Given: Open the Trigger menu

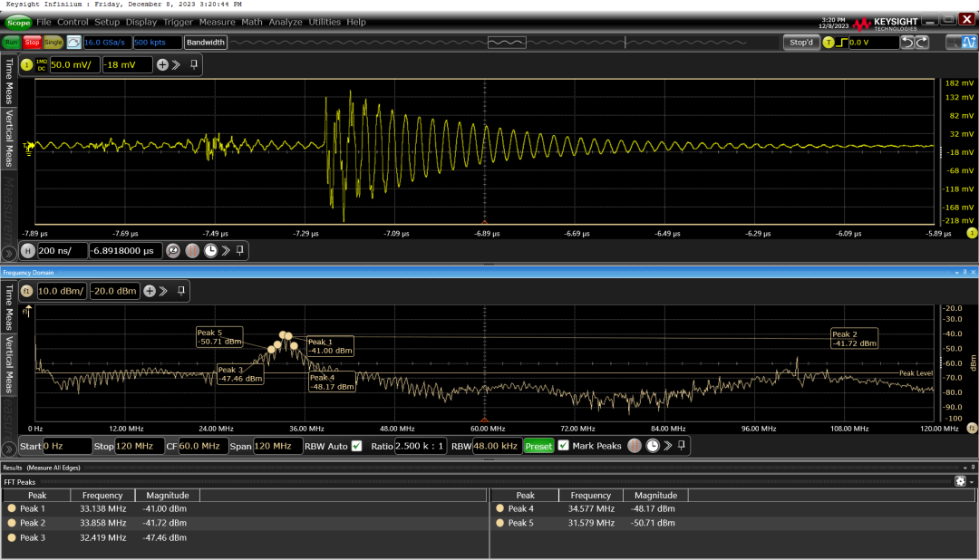Looking at the screenshot, I should pos(178,22).
